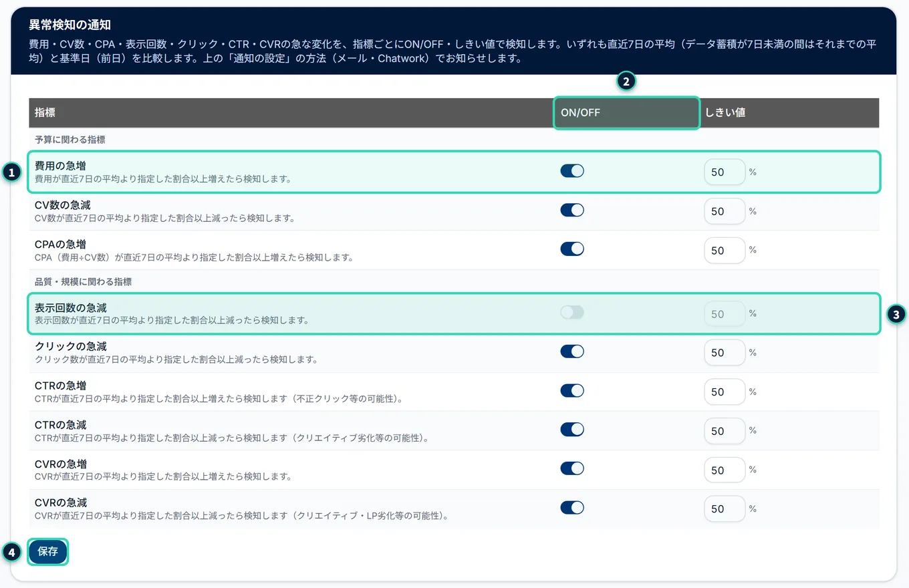Click description mentioning クリエイティブ・LP劣化等の可能性
909x588 pixels.
241,516
